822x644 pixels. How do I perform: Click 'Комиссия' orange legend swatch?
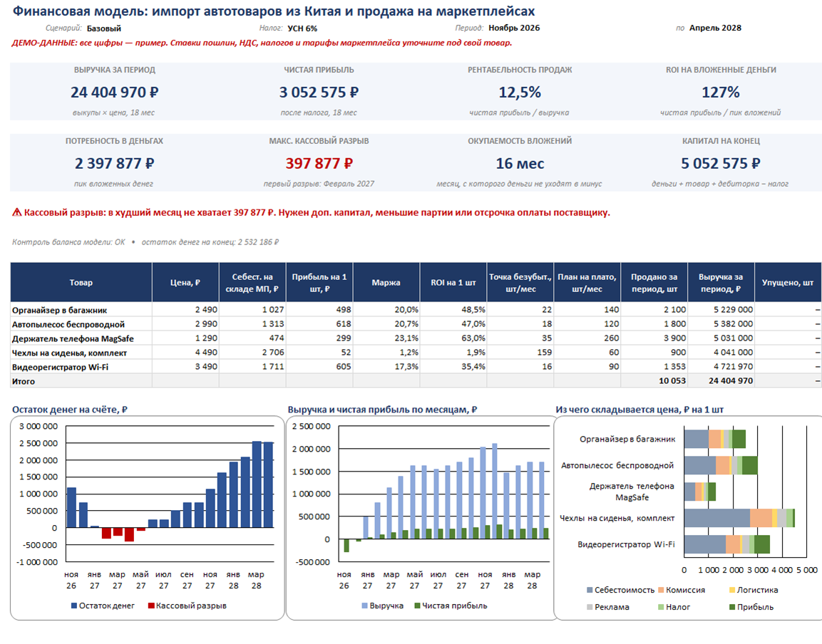click(x=661, y=590)
